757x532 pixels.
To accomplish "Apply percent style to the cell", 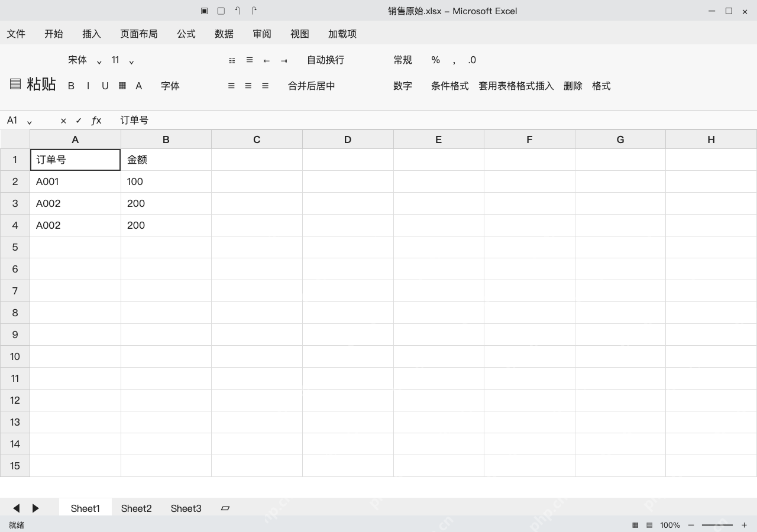I will pyautogui.click(x=436, y=60).
